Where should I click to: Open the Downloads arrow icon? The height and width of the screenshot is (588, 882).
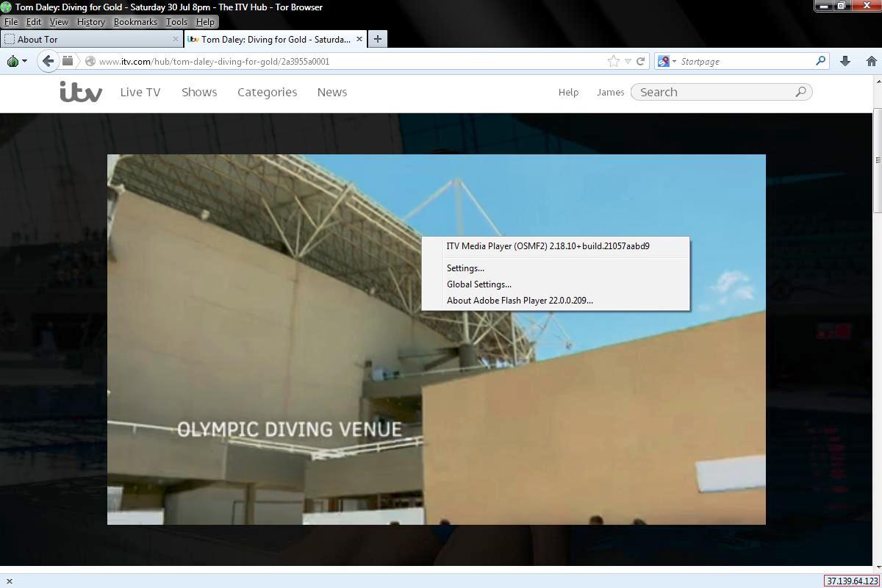click(845, 61)
